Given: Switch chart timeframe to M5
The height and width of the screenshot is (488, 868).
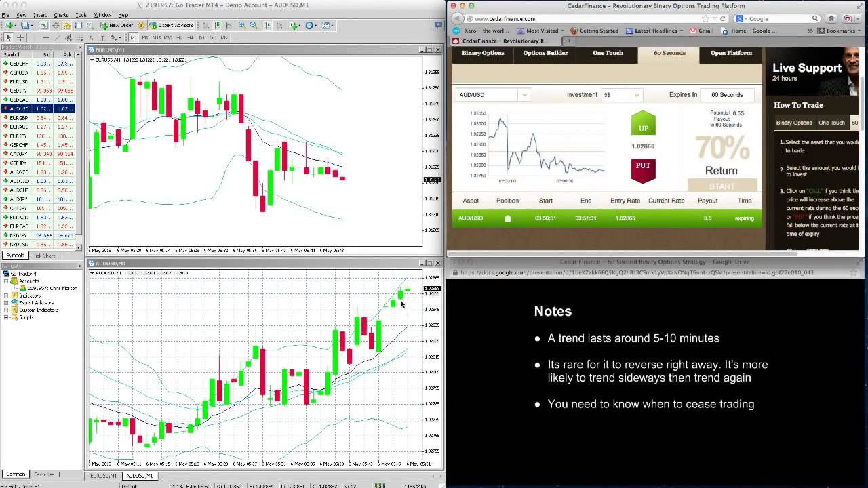Looking at the screenshot, I should point(144,37).
